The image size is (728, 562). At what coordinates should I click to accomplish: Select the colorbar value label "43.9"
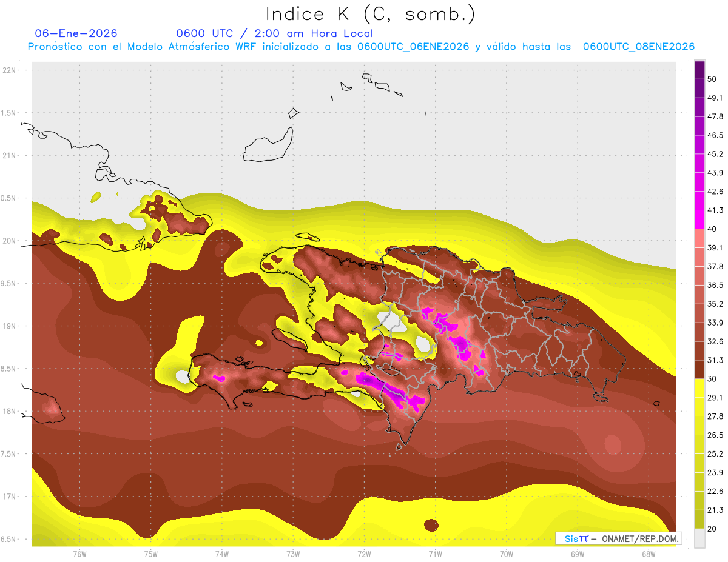pos(715,173)
